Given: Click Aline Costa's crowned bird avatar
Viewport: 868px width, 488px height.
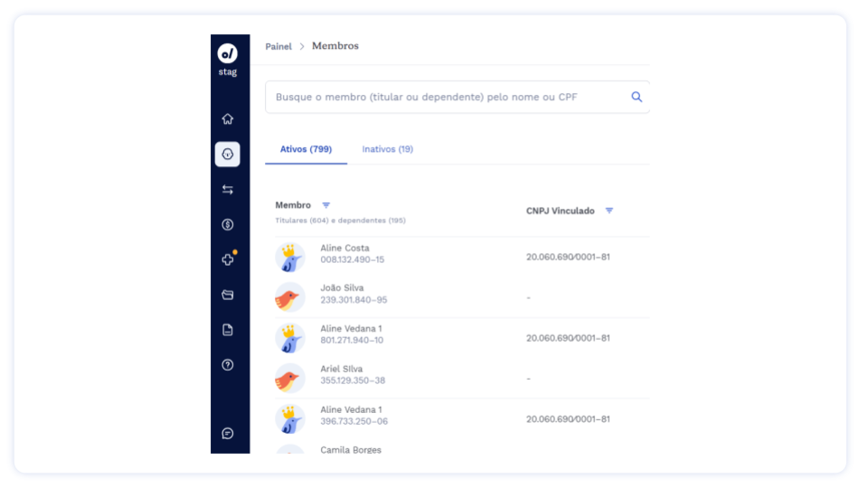Looking at the screenshot, I should (290, 258).
